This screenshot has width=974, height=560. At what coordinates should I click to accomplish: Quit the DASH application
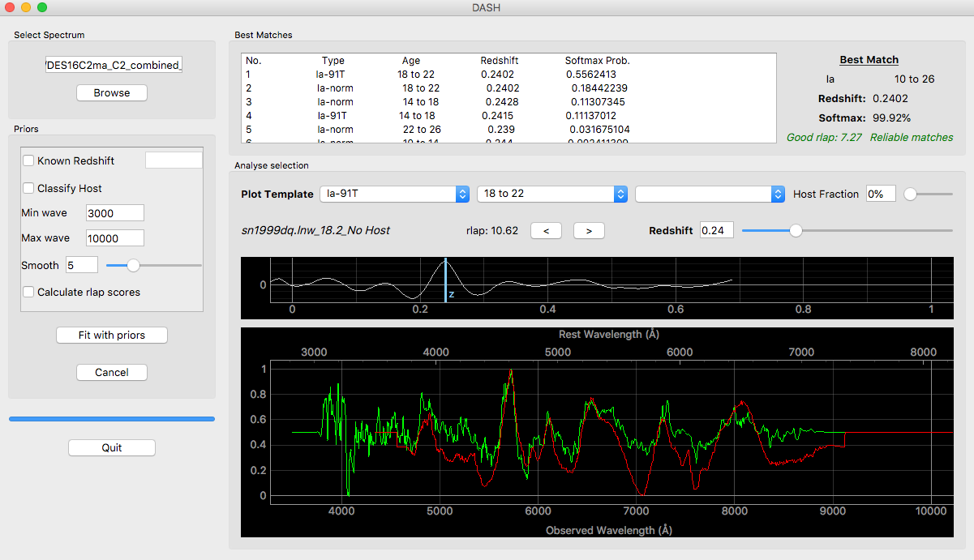(112, 447)
